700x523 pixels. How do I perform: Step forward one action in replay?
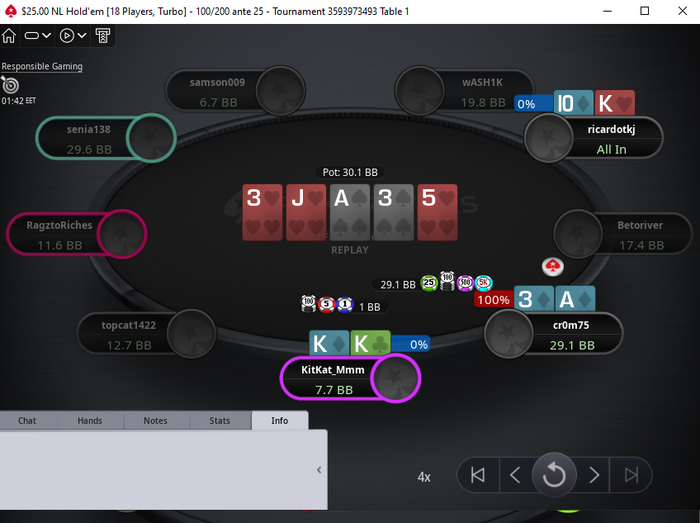coord(594,475)
